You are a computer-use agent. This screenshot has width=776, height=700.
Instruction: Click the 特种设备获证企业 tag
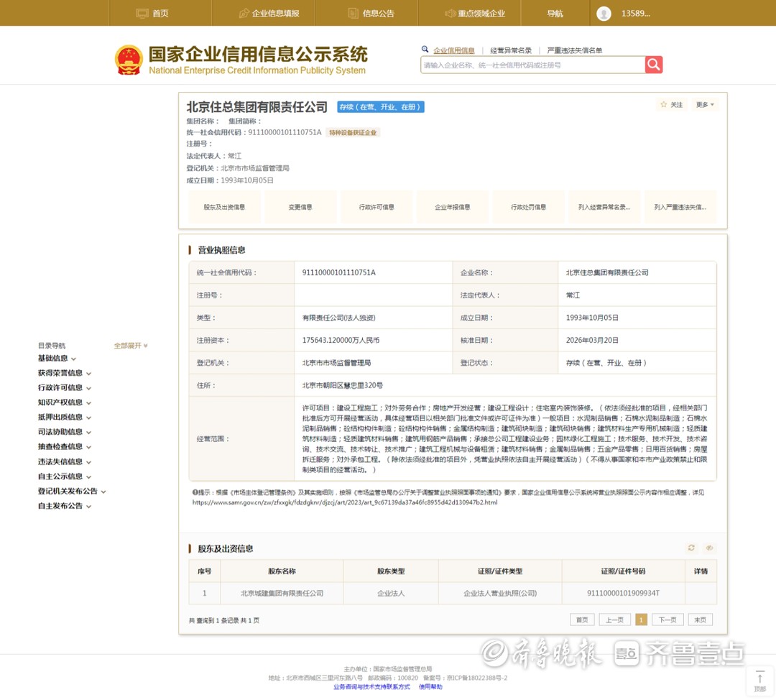[353, 133]
